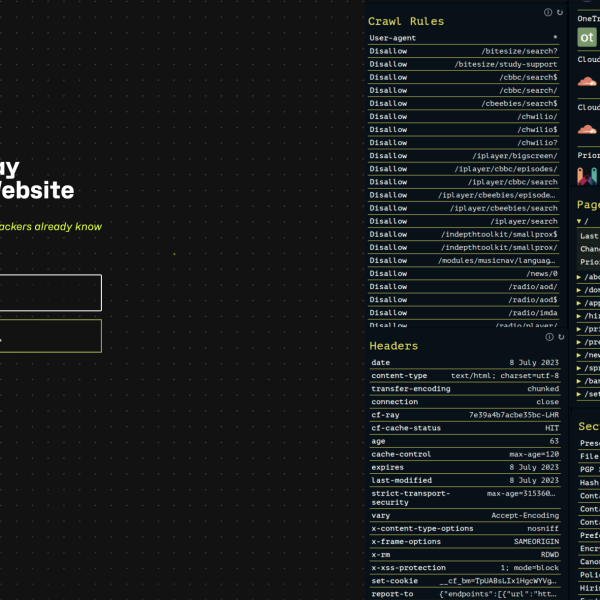Focus the white-bordered URL input box

[50, 293]
